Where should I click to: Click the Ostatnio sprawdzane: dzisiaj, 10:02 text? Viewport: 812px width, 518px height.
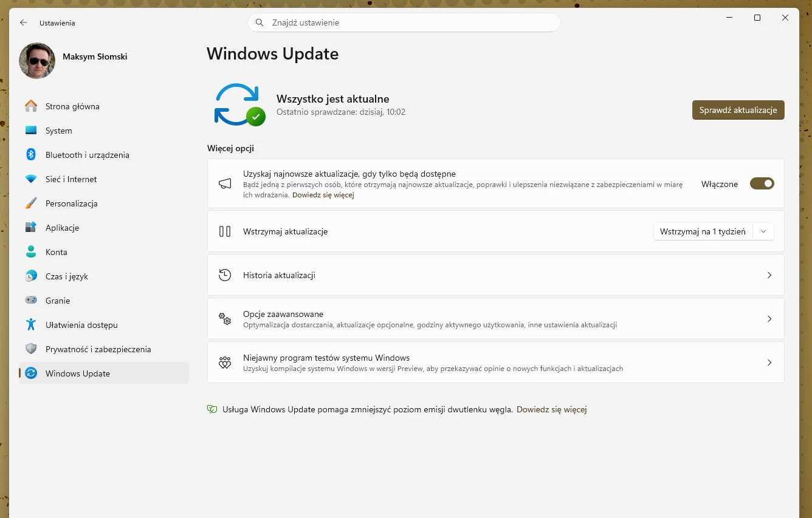pos(341,112)
